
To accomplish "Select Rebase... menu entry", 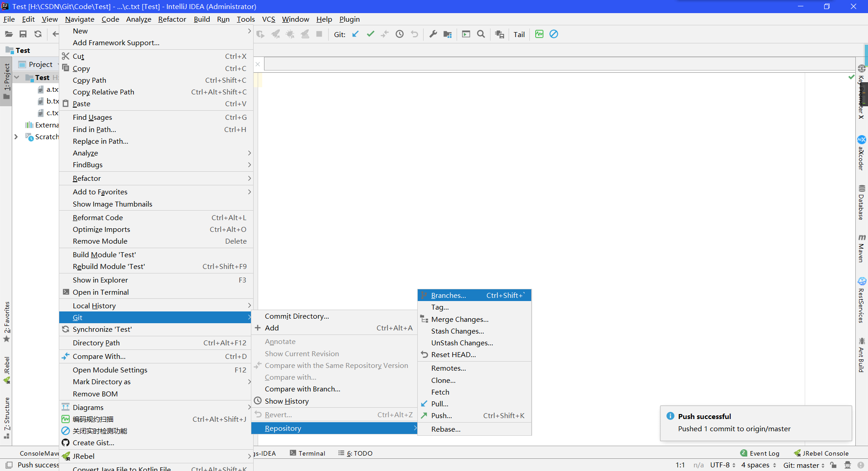I will pos(474,429).
